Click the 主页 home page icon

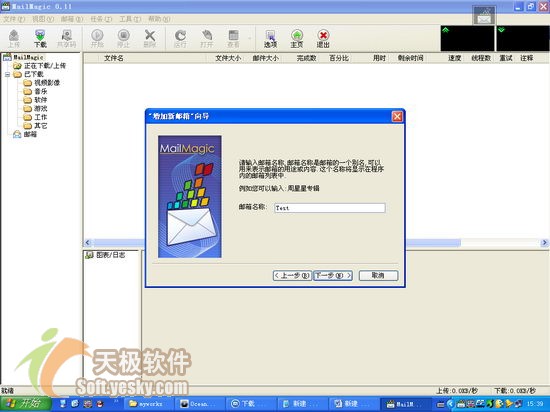point(297,39)
